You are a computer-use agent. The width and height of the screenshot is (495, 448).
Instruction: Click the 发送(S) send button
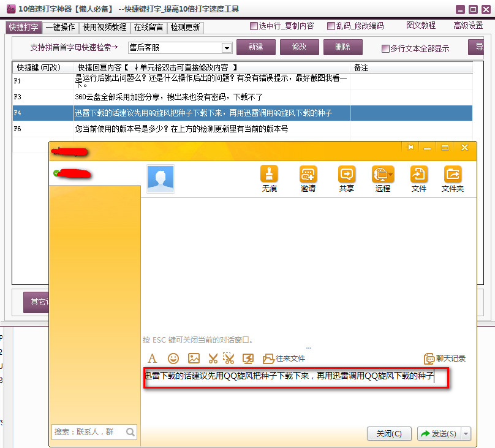point(439,433)
